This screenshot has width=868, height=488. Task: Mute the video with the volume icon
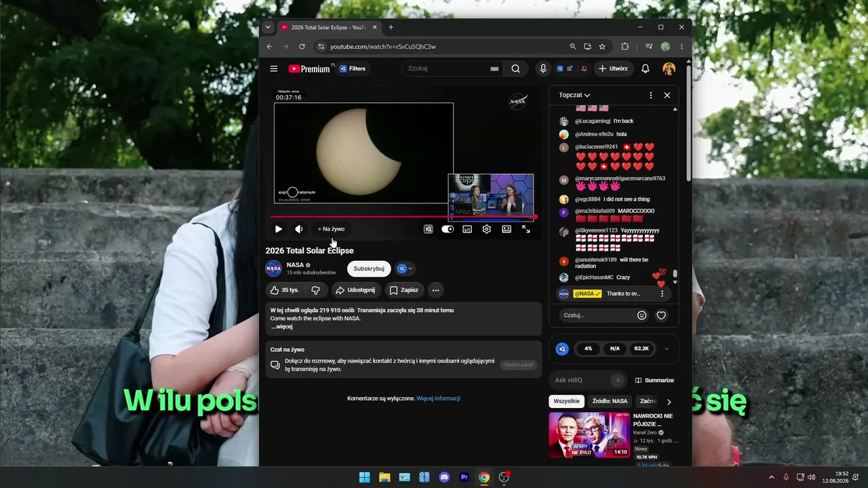pos(298,229)
